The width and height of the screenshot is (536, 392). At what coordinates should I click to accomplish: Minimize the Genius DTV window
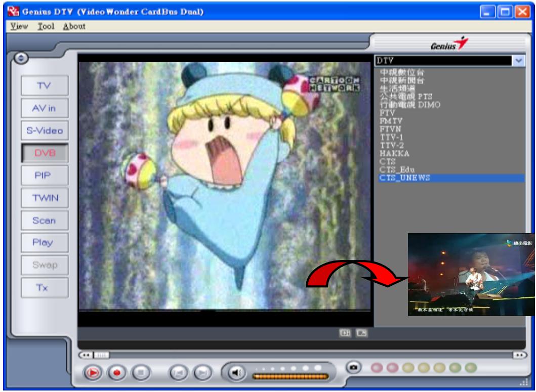pyautogui.click(x=487, y=12)
